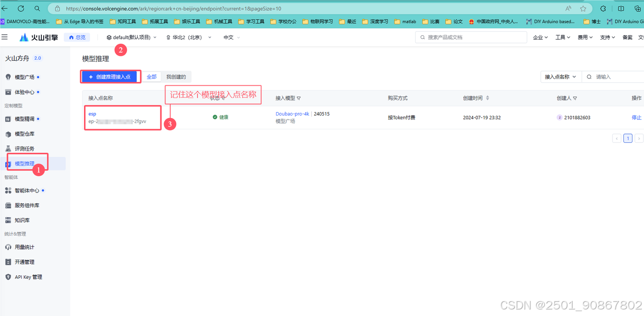
Task: Open the split screen icon
Action: 621,9
